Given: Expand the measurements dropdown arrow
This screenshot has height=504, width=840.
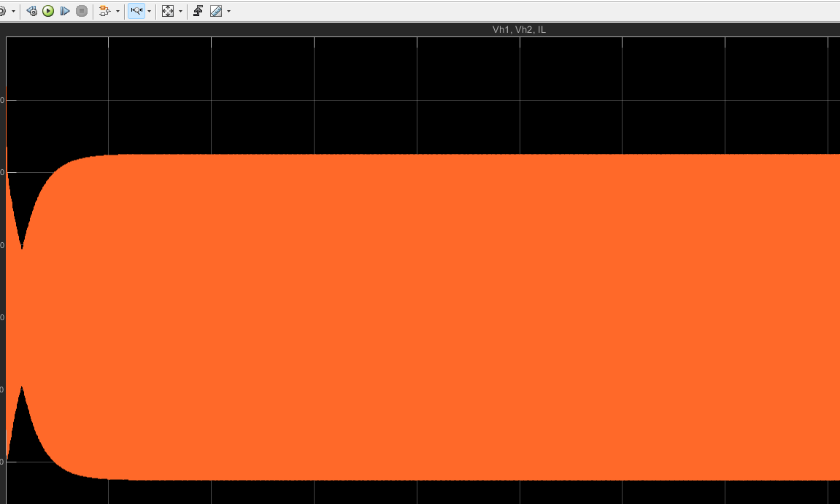Looking at the screenshot, I should 229,11.
